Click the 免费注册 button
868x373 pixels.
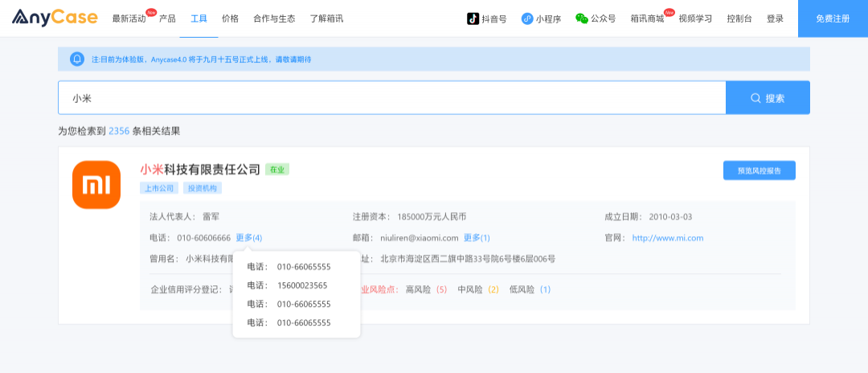pos(833,18)
